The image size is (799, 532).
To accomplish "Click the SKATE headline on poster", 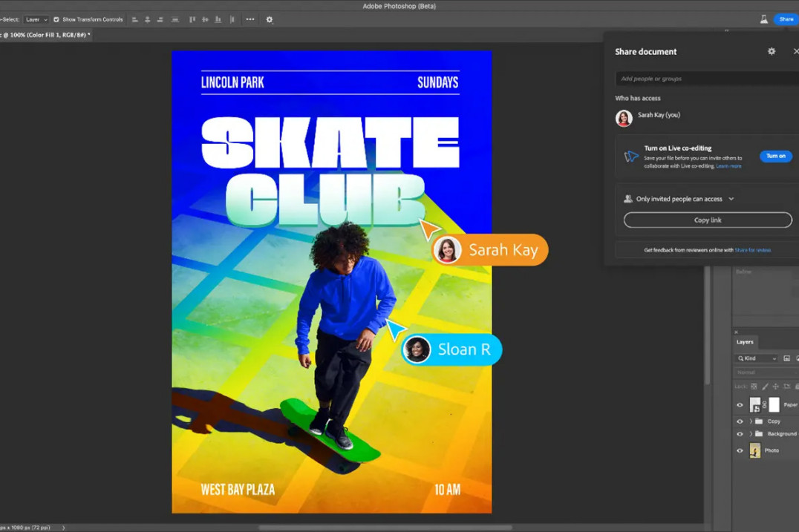I will point(330,142).
